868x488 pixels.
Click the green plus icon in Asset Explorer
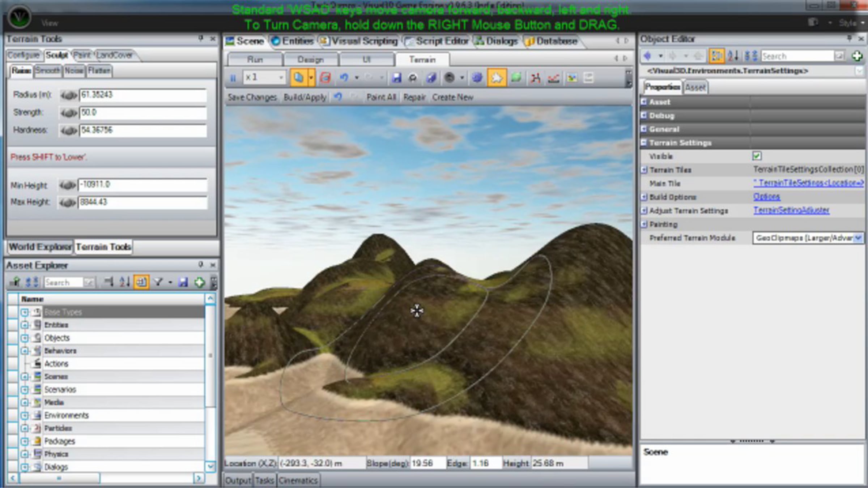pos(199,282)
